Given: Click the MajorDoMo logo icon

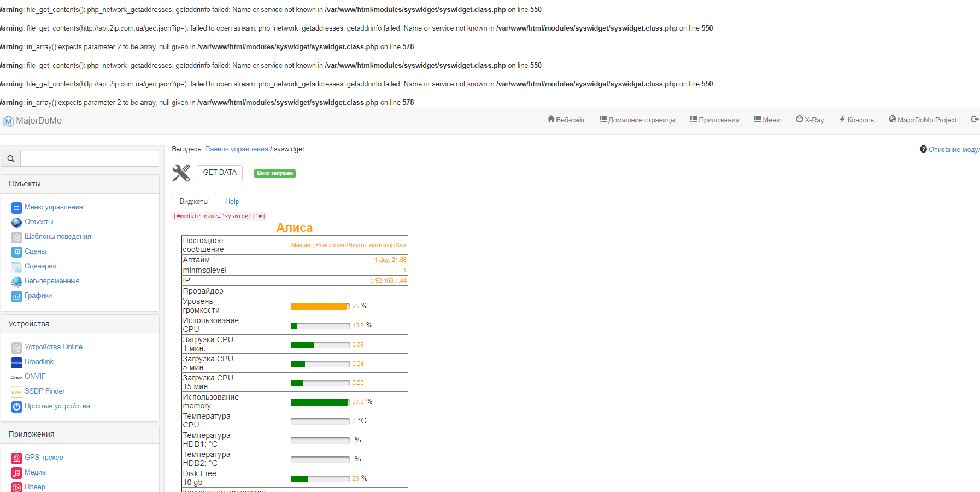Looking at the screenshot, I should (8, 121).
